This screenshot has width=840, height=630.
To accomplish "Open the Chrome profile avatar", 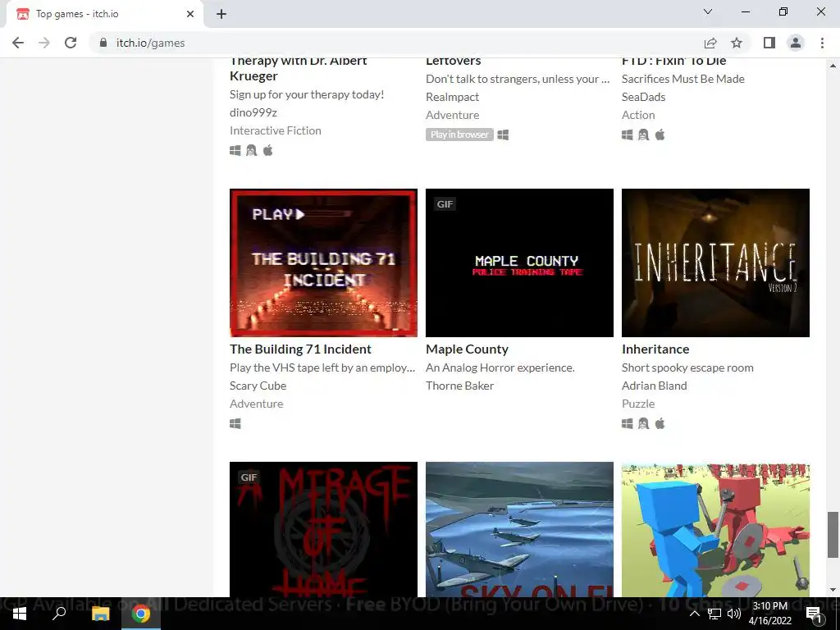I will coord(796,43).
